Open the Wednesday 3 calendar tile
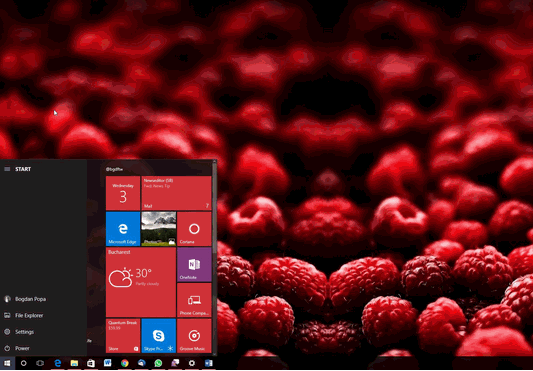The height and width of the screenshot is (371, 533). 123,193
